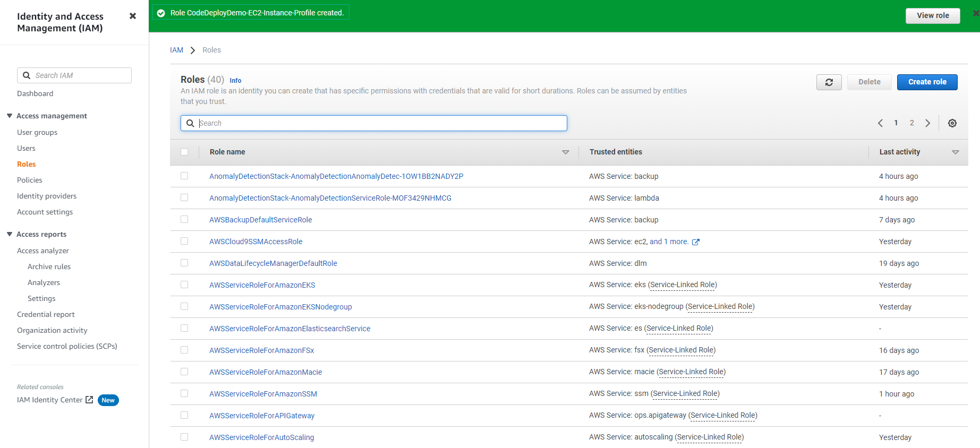980x448 pixels.
Task: Click the Trusted entities column header
Action: point(616,152)
